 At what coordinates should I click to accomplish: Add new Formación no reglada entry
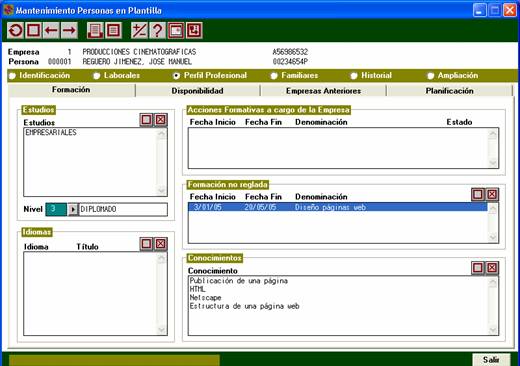pyautogui.click(x=478, y=194)
